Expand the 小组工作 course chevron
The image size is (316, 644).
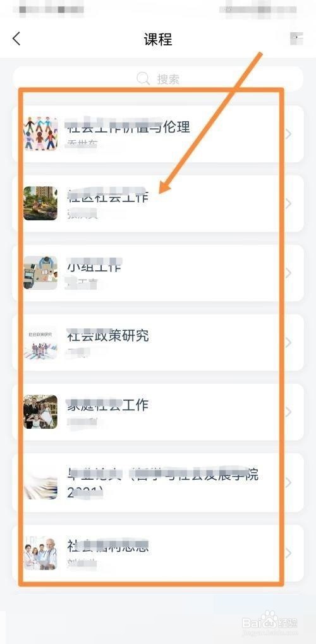(288, 273)
